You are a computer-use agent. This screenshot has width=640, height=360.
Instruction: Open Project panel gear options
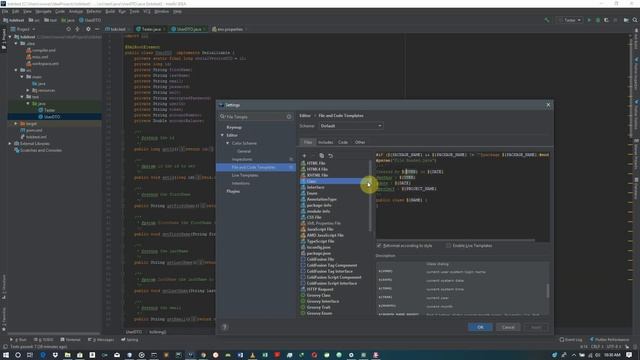point(88,29)
